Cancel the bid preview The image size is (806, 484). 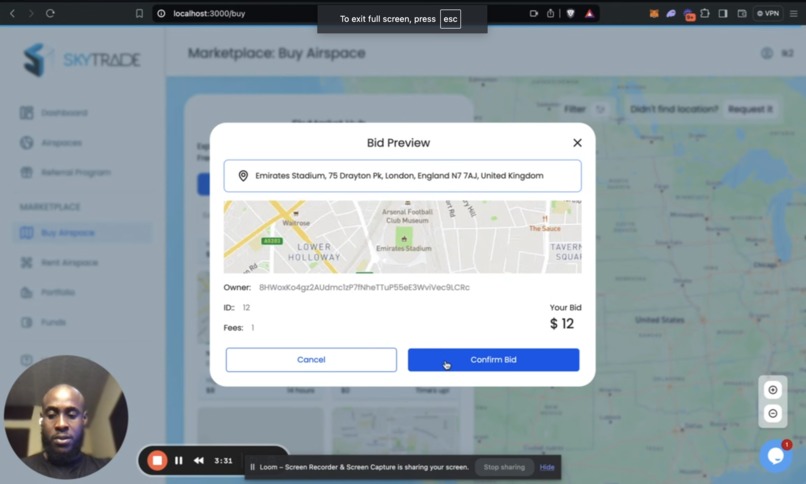click(x=311, y=360)
